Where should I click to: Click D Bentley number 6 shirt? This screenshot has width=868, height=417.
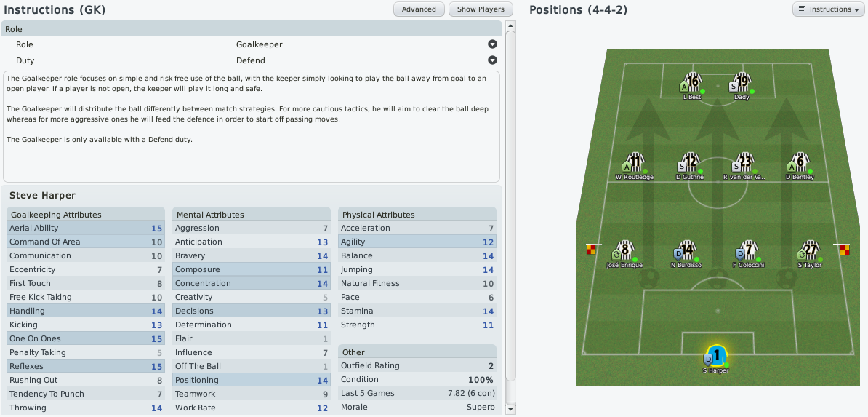800,163
